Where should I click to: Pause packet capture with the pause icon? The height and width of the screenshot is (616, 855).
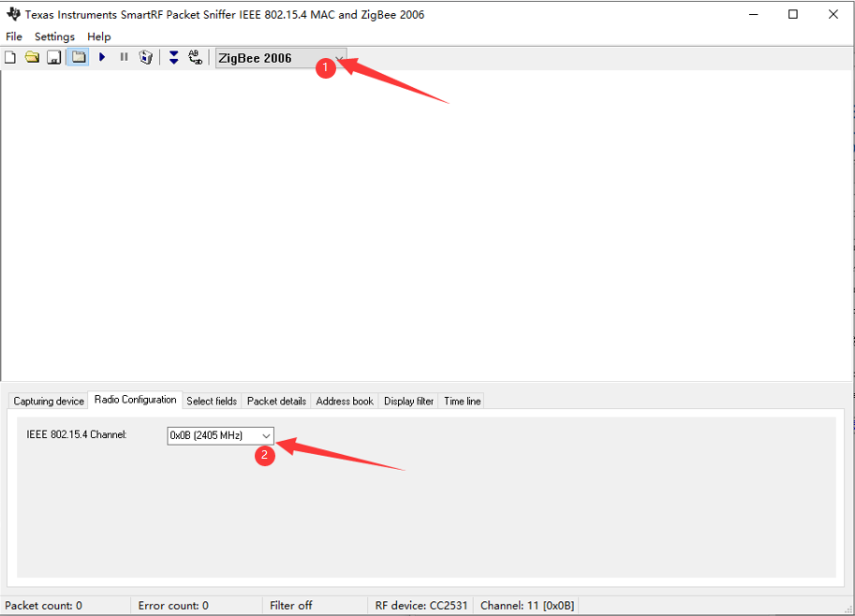pos(124,57)
